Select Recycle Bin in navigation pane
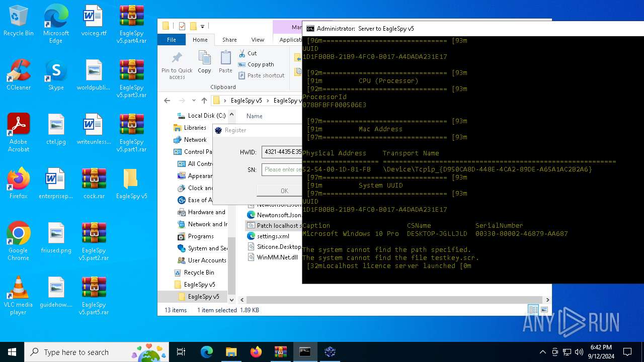 pos(194,273)
